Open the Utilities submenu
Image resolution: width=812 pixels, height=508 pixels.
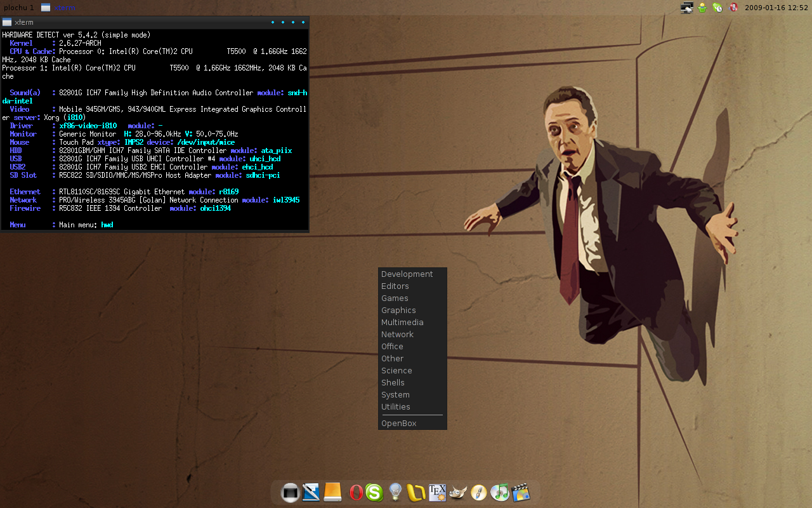[x=412, y=407]
